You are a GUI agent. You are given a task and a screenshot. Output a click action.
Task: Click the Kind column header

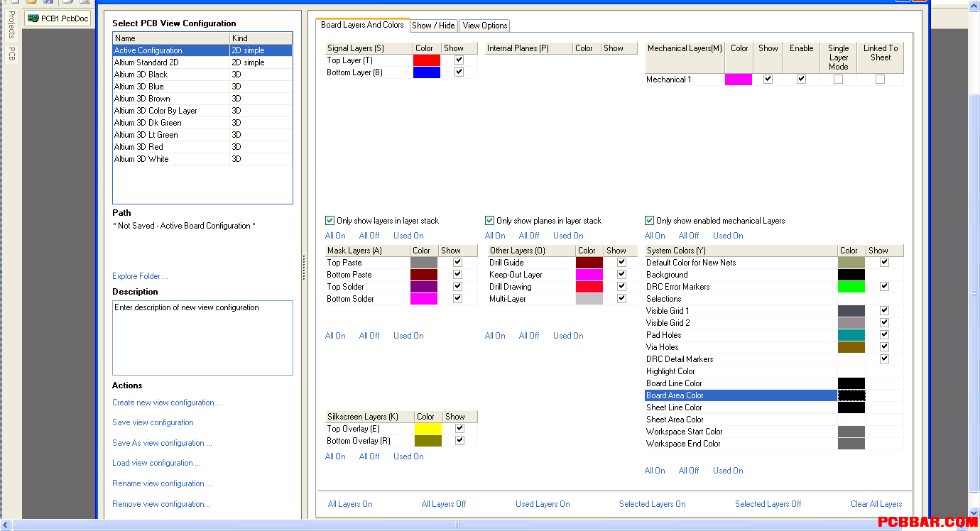pyautogui.click(x=261, y=38)
